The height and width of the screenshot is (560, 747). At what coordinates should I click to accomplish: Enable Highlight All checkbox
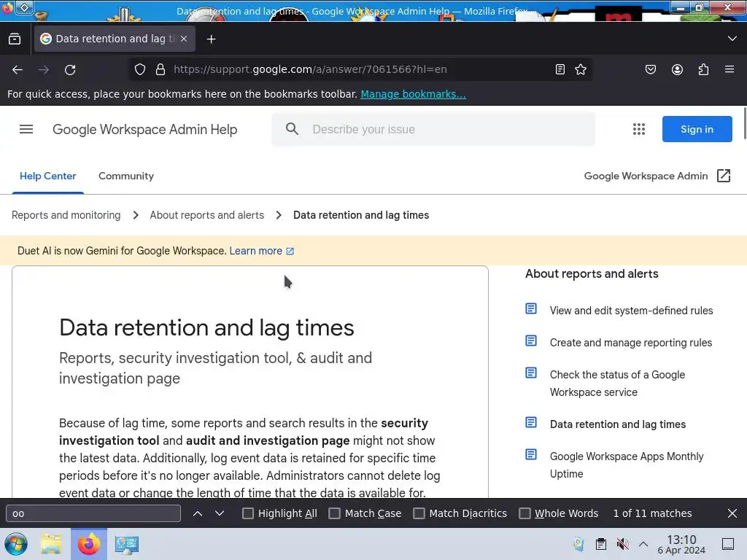coord(248,513)
